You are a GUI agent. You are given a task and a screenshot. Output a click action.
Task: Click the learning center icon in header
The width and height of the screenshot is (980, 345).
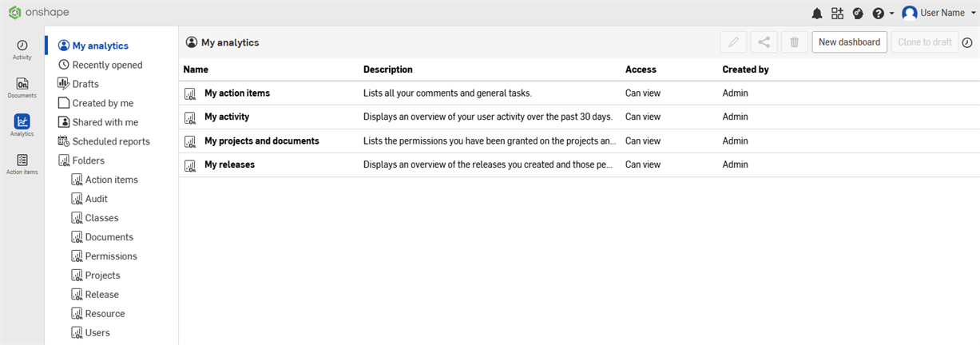click(858, 14)
